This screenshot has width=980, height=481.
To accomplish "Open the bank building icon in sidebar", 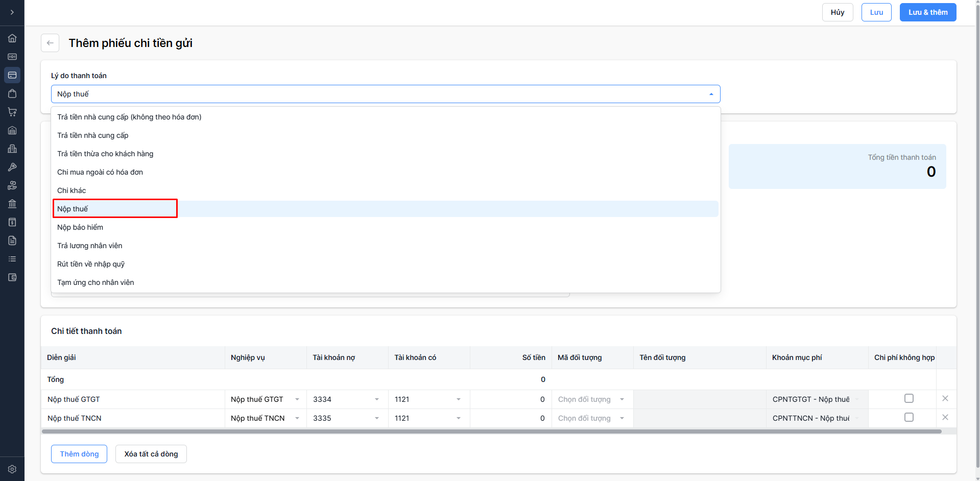I will point(12,204).
